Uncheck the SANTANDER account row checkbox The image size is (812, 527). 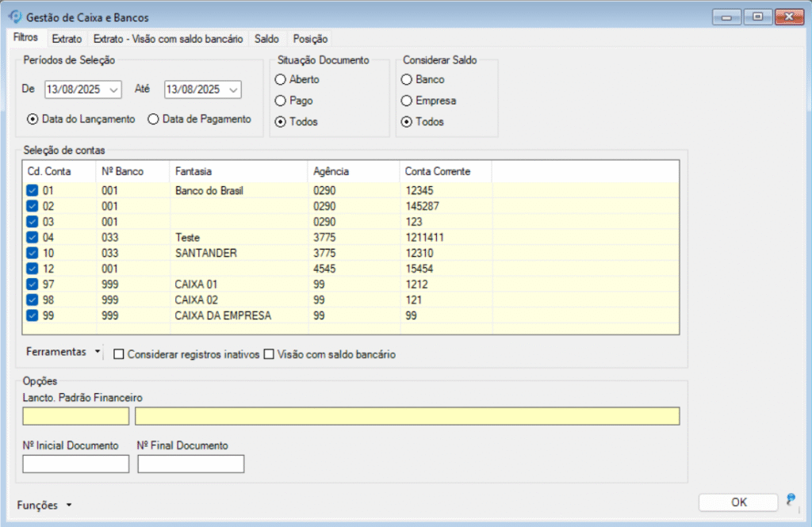pos(32,253)
